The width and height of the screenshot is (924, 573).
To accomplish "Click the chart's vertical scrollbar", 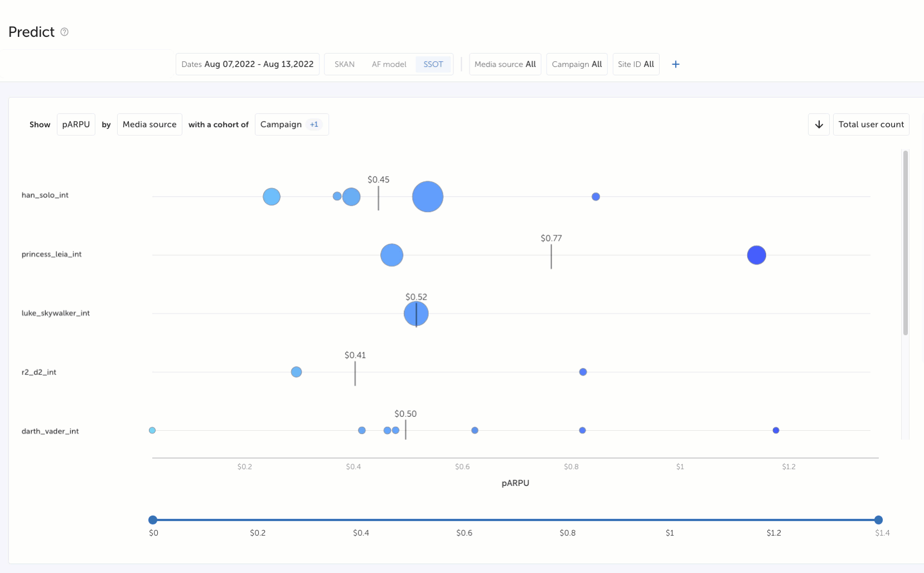I will coord(906,243).
